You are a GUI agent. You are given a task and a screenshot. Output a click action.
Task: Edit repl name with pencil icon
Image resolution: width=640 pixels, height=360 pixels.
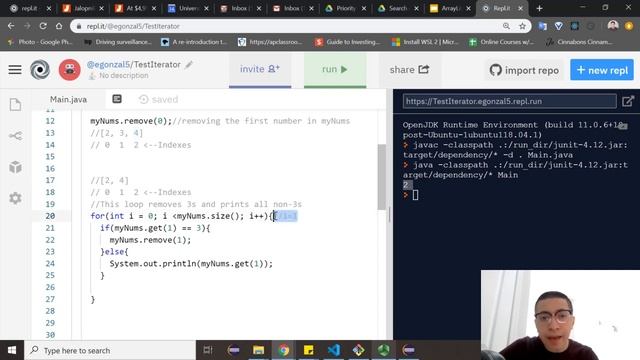tap(189, 64)
